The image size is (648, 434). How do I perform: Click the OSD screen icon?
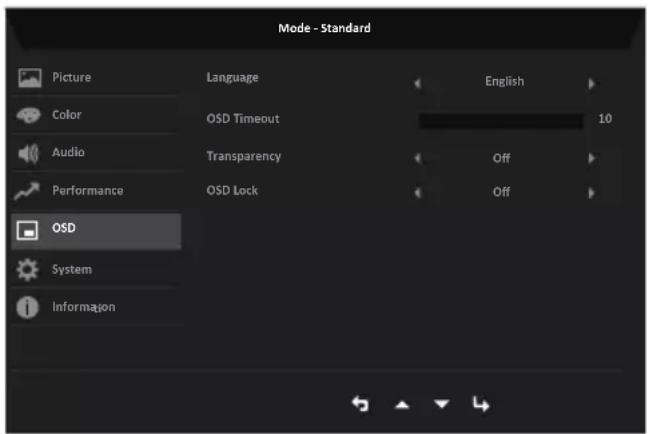tap(27, 230)
